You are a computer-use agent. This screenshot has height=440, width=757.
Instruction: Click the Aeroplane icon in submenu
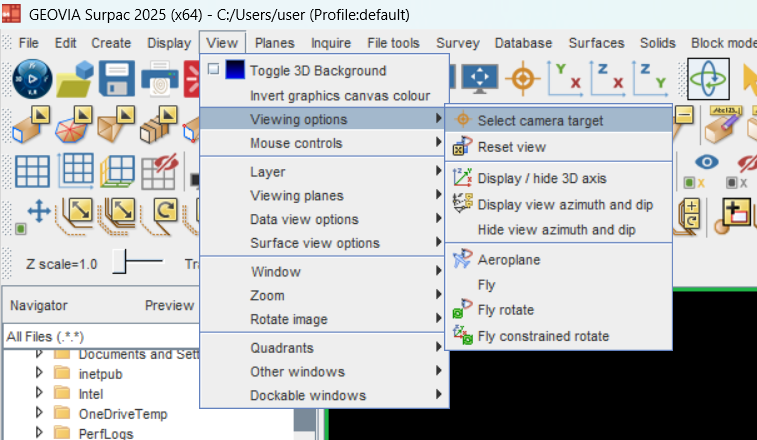click(462, 259)
